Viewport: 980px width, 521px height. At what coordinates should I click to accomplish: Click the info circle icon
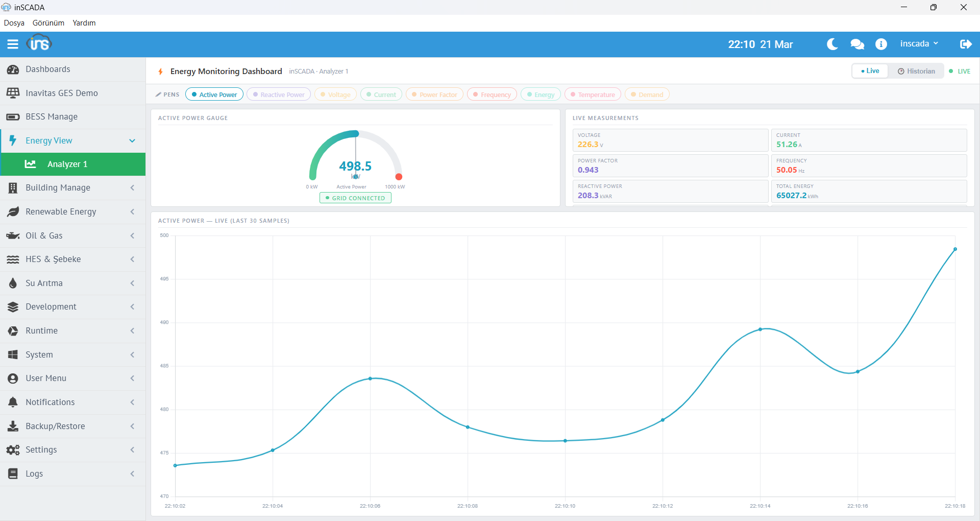[881, 44]
